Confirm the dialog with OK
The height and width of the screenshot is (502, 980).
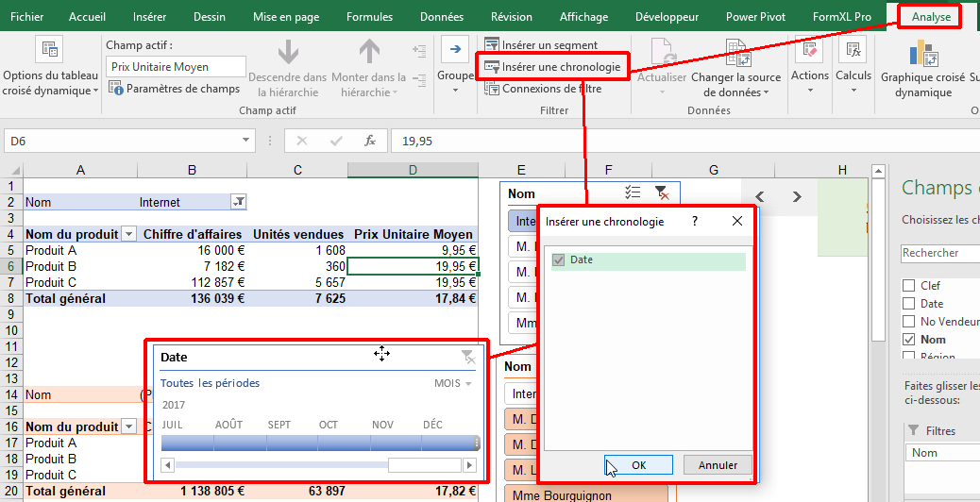[638, 465]
